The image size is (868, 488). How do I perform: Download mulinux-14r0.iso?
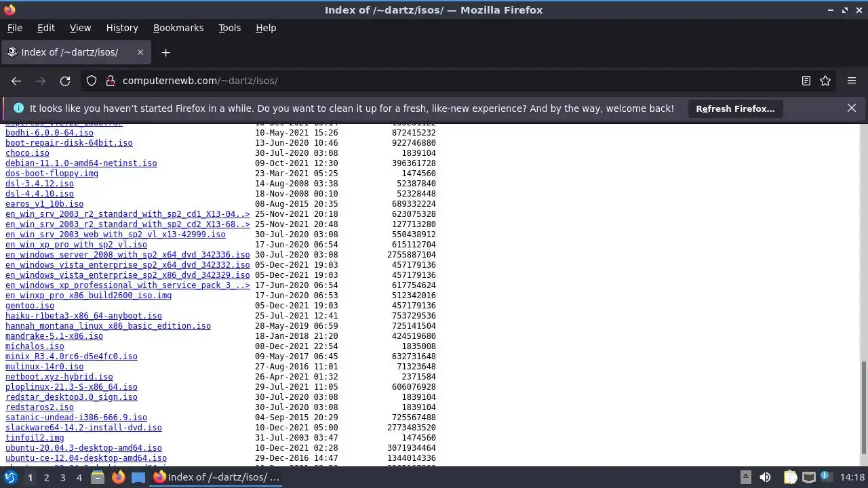pyautogui.click(x=45, y=367)
